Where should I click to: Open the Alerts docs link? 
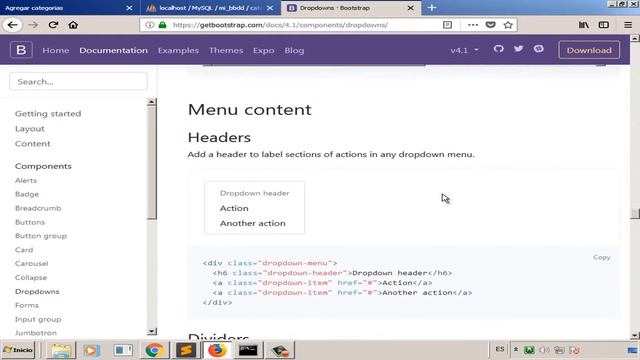click(26, 180)
